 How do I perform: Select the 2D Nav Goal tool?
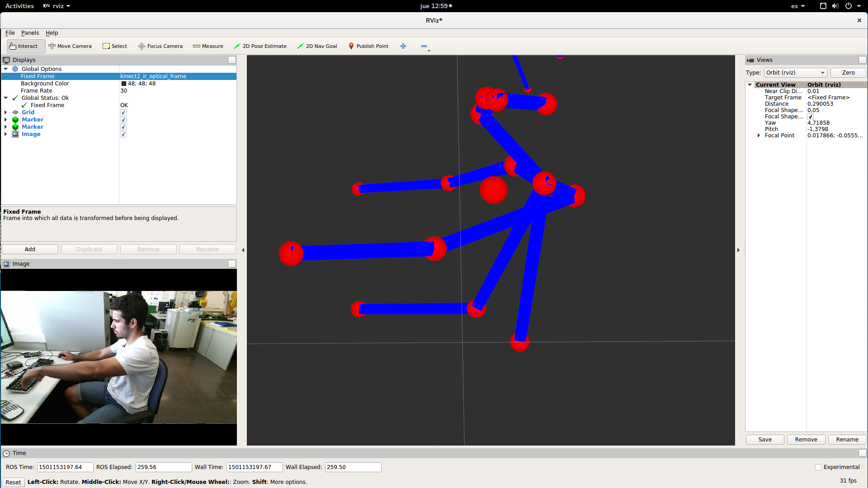pos(317,46)
